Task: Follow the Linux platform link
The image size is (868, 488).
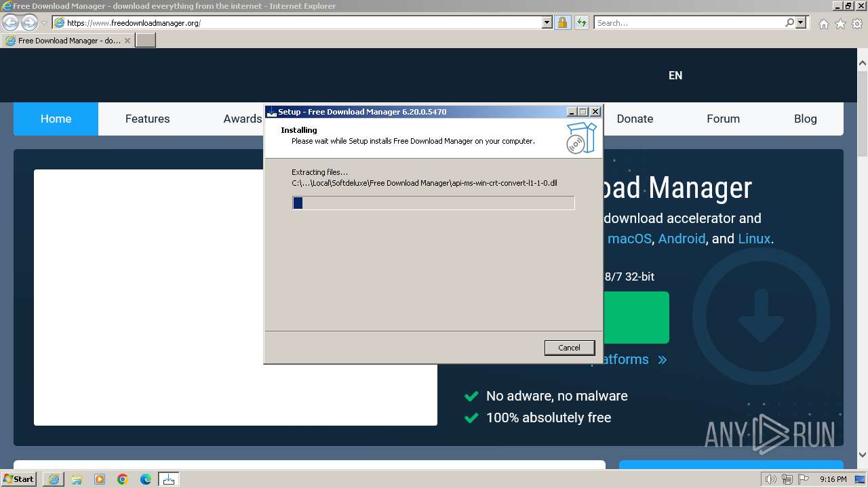Action: pos(754,239)
